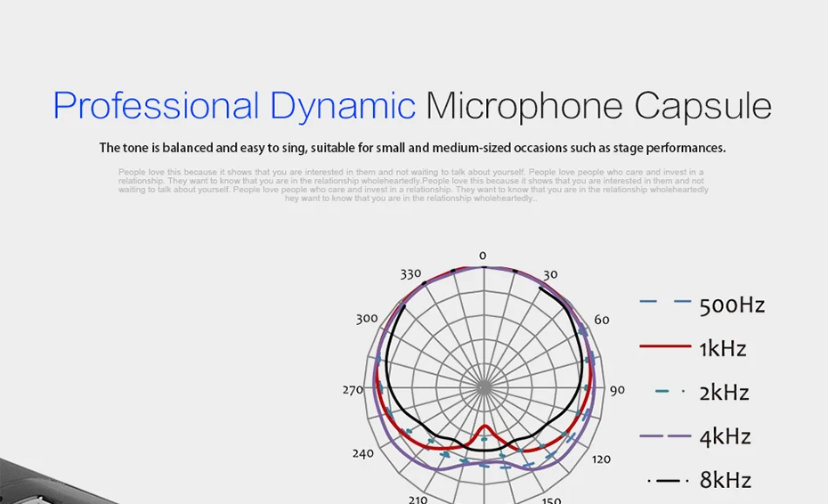
Task: Click the red 1kHz rear lobe peak
Action: (x=486, y=427)
